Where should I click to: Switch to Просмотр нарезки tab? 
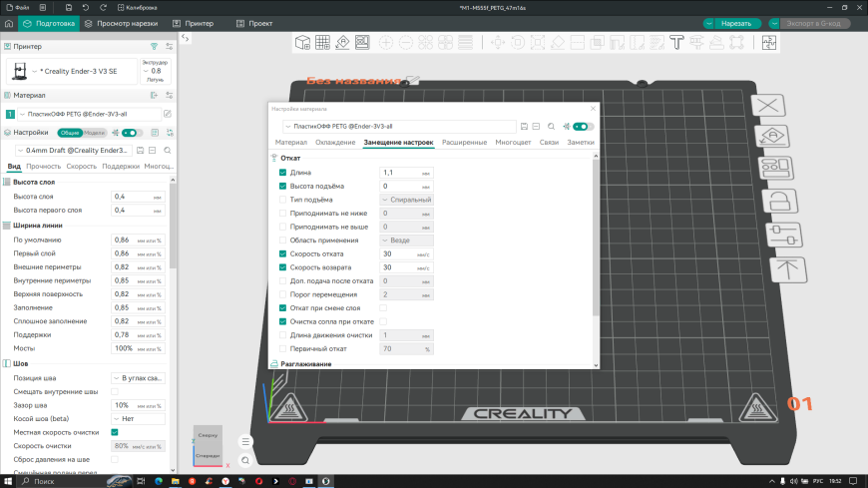tap(122, 23)
